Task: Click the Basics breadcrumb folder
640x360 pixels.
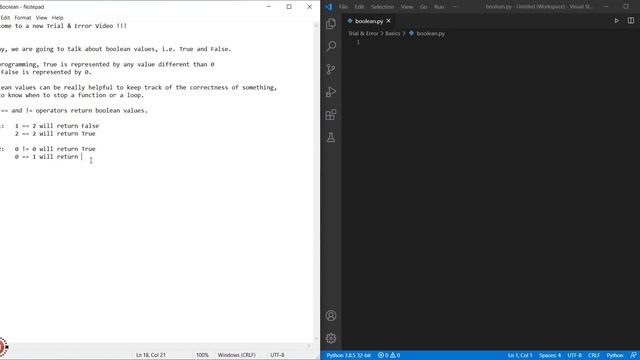Action: tap(393, 33)
